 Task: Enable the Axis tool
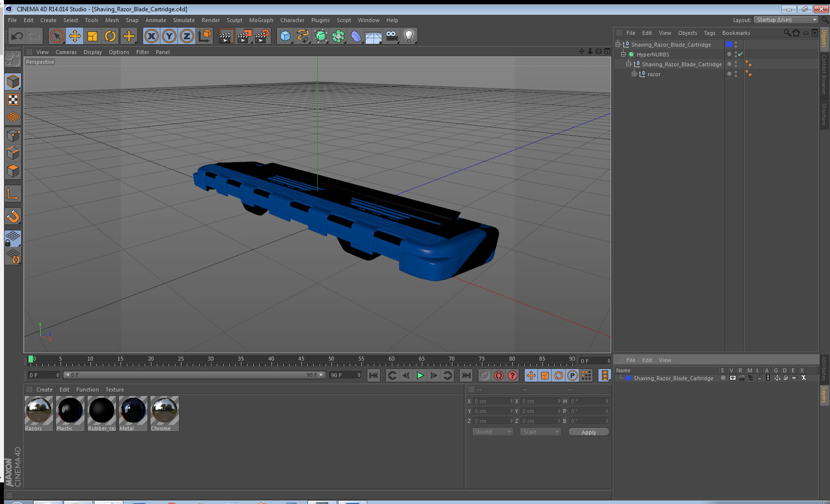click(13, 194)
